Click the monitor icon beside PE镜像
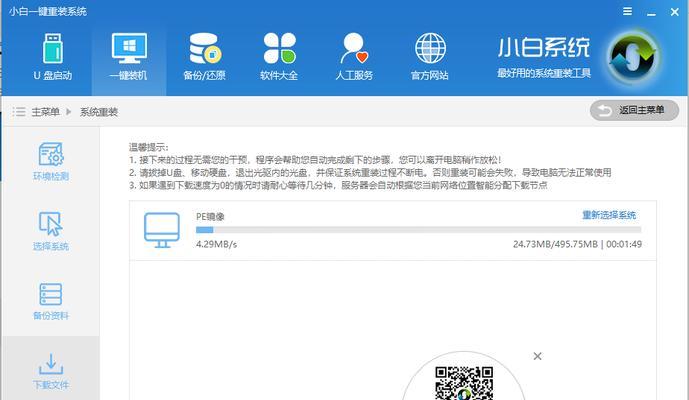 (x=162, y=230)
